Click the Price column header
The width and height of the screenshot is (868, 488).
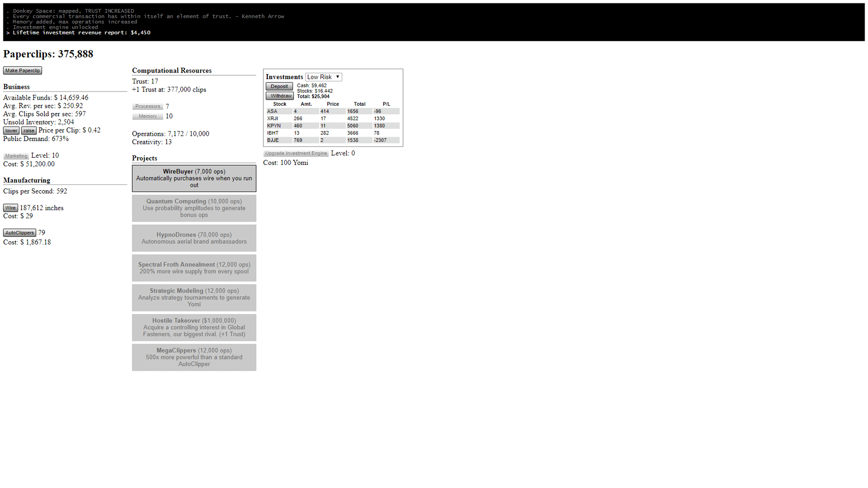333,104
